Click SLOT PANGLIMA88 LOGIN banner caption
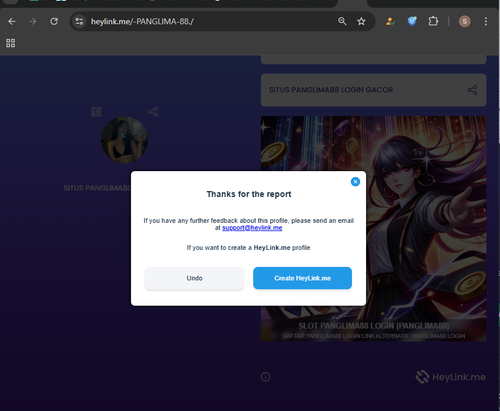Viewport: 500px width, 411px height. pyautogui.click(x=374, y=326)
